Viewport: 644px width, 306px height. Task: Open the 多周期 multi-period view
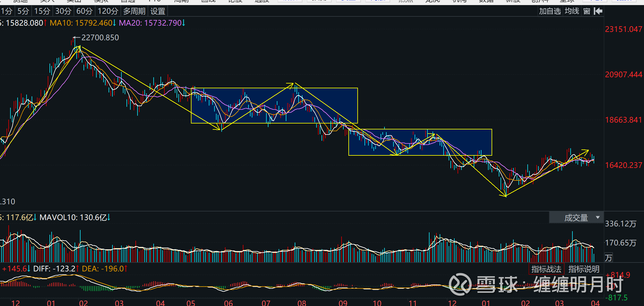coord(134,11)
